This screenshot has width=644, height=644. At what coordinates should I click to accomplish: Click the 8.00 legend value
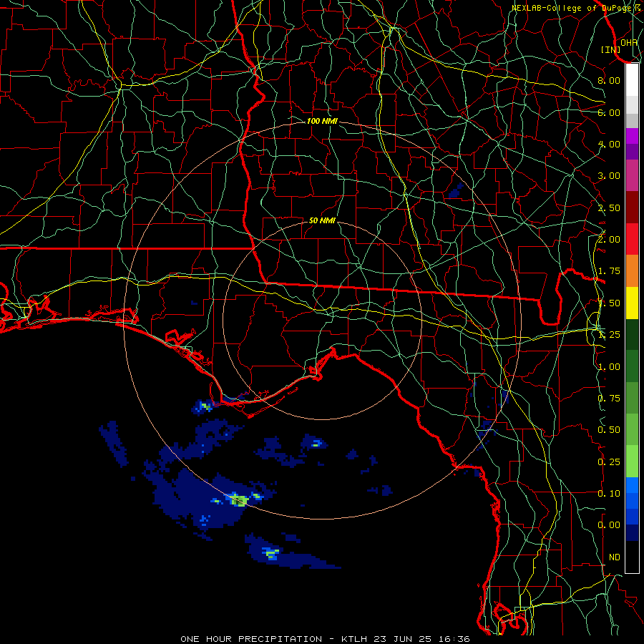pos(609,80)
